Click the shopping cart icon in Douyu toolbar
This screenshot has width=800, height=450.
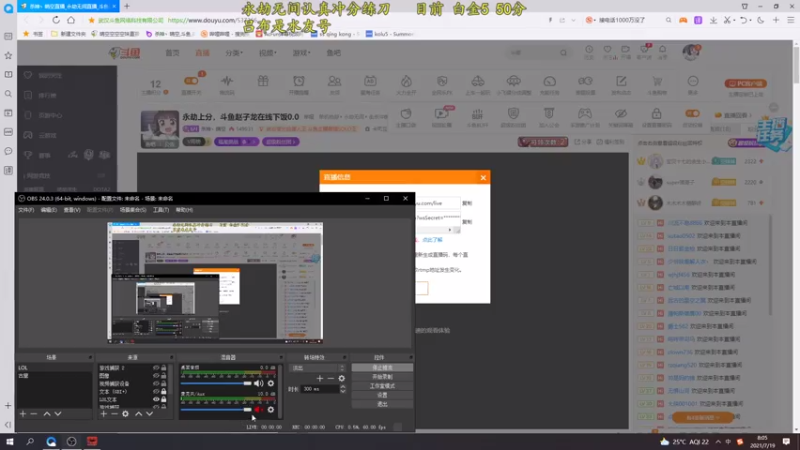pos(657,81)
